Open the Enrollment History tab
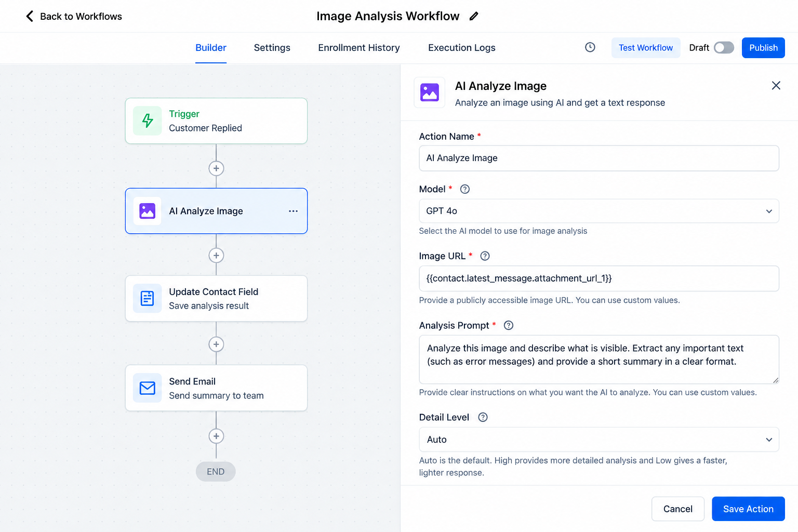 click(359, 48)
